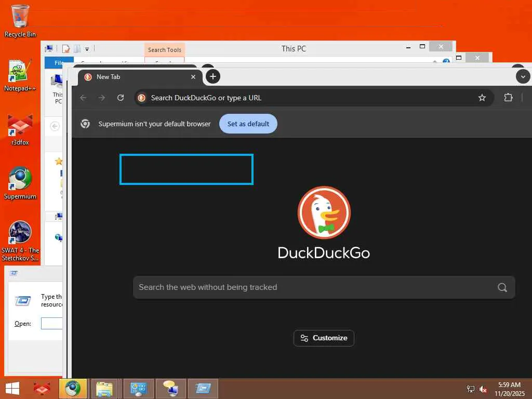The width and height of the screenshot is (532, 399).
Task: Click the Supermium taskbar button
Action: click(x=73, y=389)
